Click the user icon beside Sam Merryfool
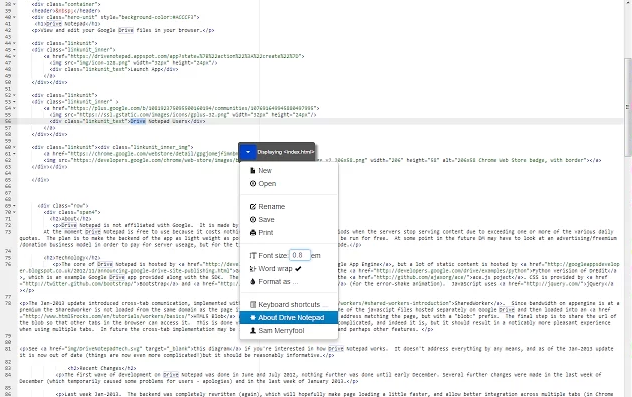 [x=253, y=330]
